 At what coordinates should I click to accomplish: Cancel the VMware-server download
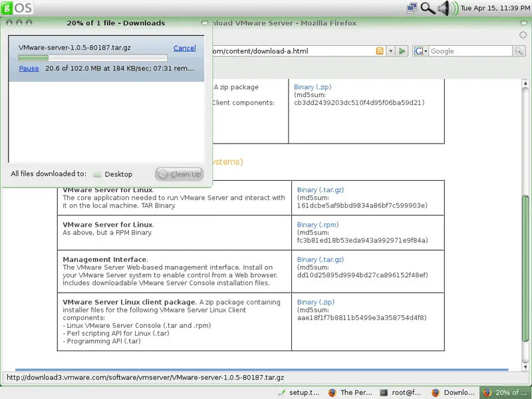click(185, 48)
